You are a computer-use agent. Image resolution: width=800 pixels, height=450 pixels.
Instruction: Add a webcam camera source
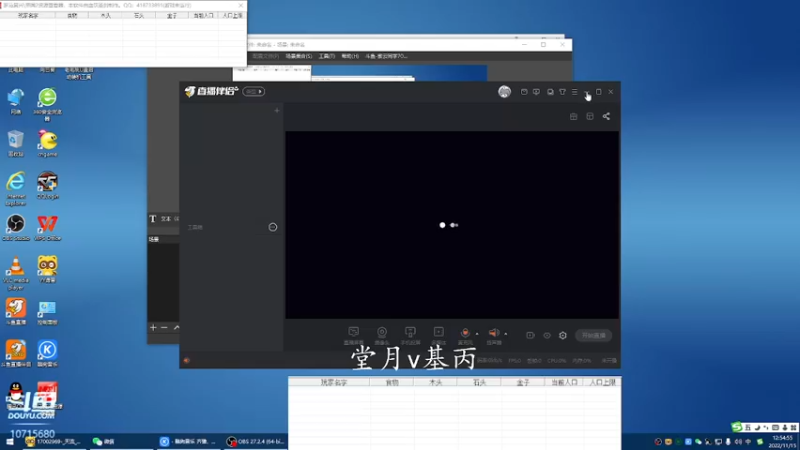pyautogui.click(x=382, y=335)
